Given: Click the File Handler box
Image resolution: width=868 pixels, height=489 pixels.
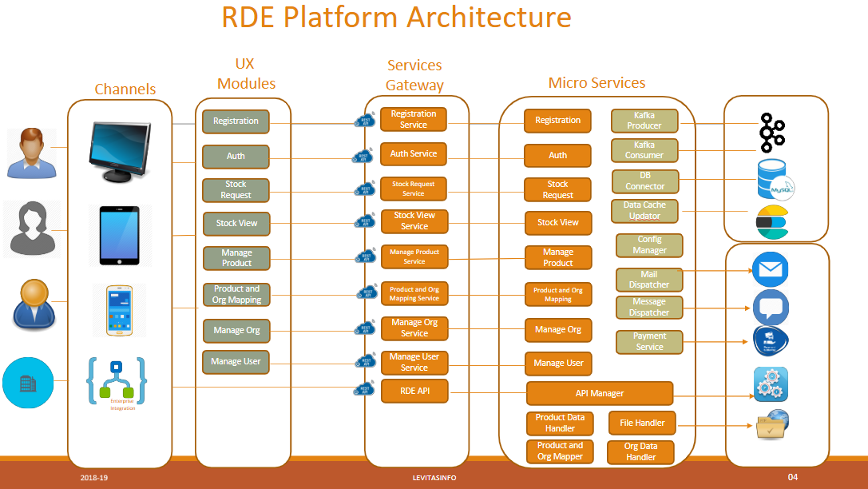Looking at the screenshot, I should (642, 423).
